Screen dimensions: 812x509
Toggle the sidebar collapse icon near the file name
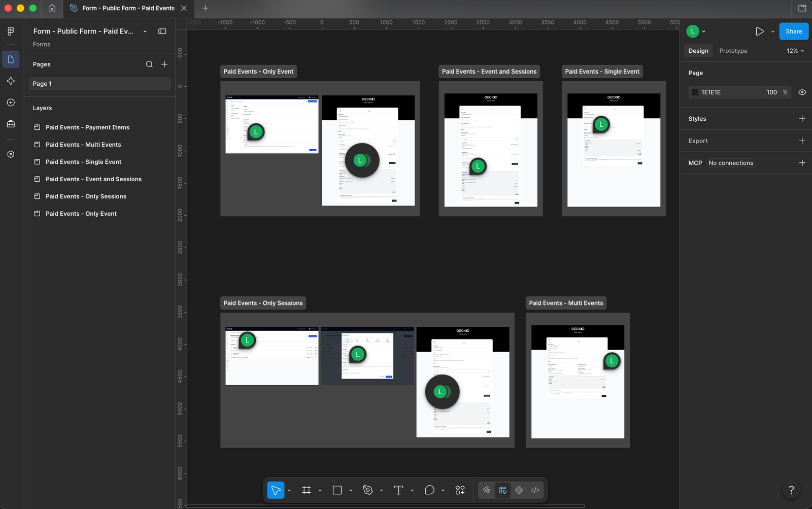[x=162, y=31]
